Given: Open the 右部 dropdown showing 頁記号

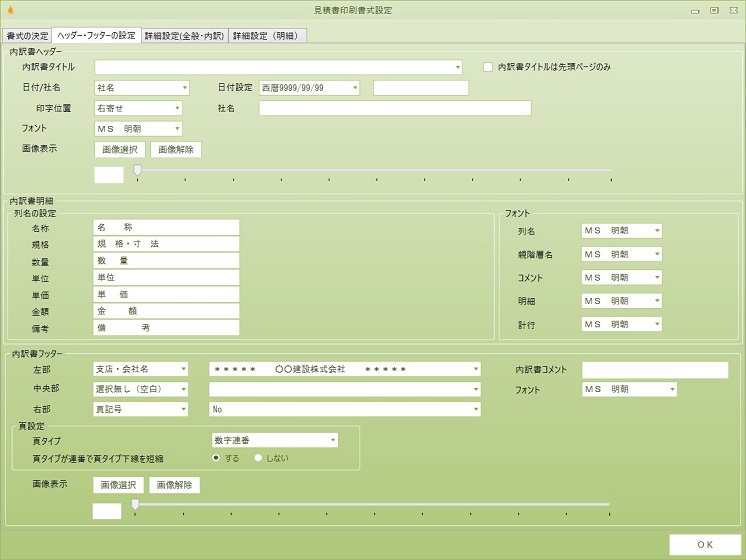Looking at the screenshot, I should (x=140, y=409).
